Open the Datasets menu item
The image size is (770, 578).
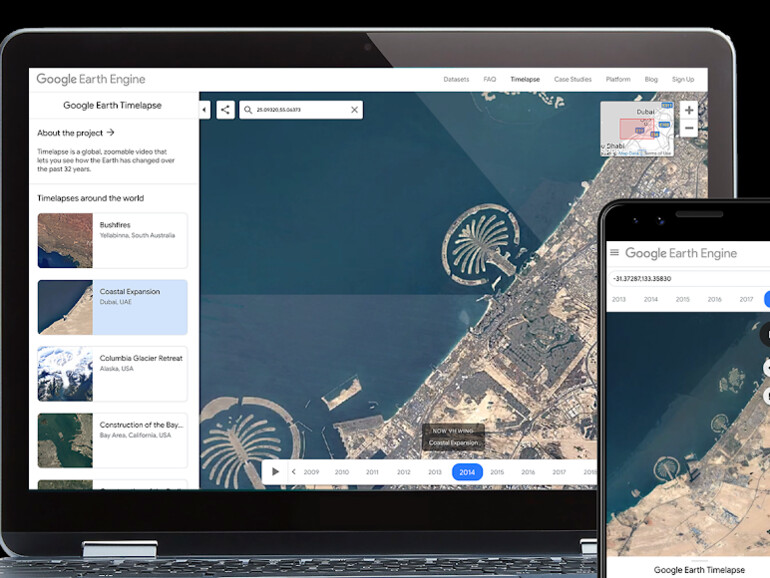[456, 79]
